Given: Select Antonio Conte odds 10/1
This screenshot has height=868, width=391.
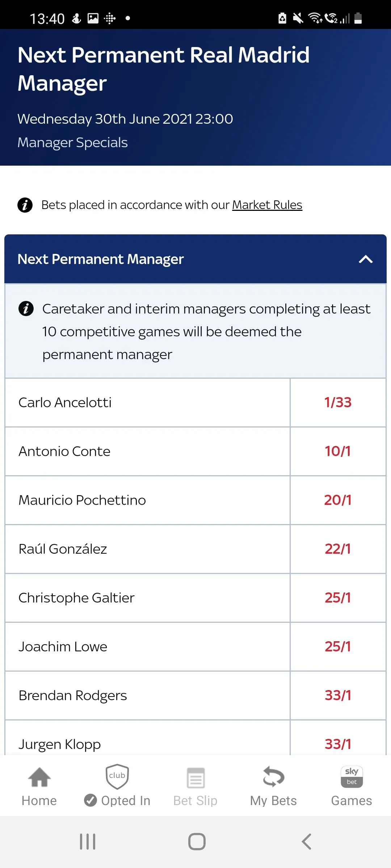Looking at the screenshot, I should coord(338,451).
